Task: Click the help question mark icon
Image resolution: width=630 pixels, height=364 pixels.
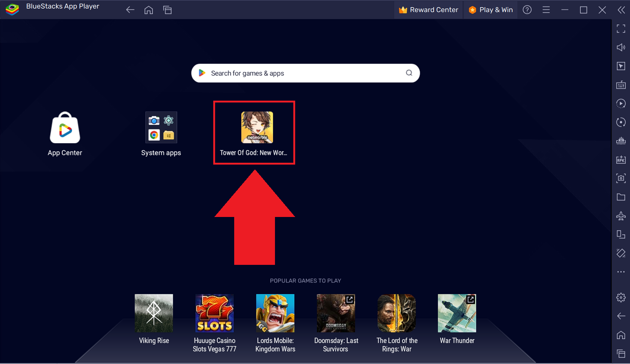Action: [x=527, y=10]
